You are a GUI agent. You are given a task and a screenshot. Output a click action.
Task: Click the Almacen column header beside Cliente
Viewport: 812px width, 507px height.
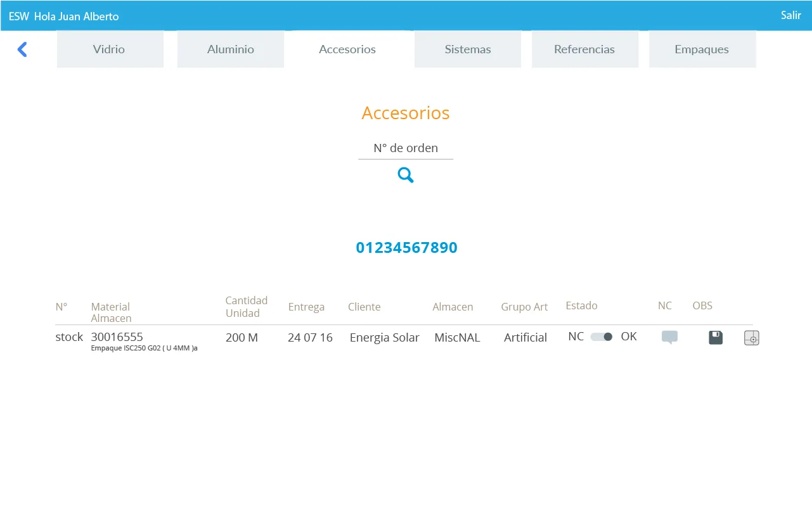pyautogui.click(x=453, y=307)
